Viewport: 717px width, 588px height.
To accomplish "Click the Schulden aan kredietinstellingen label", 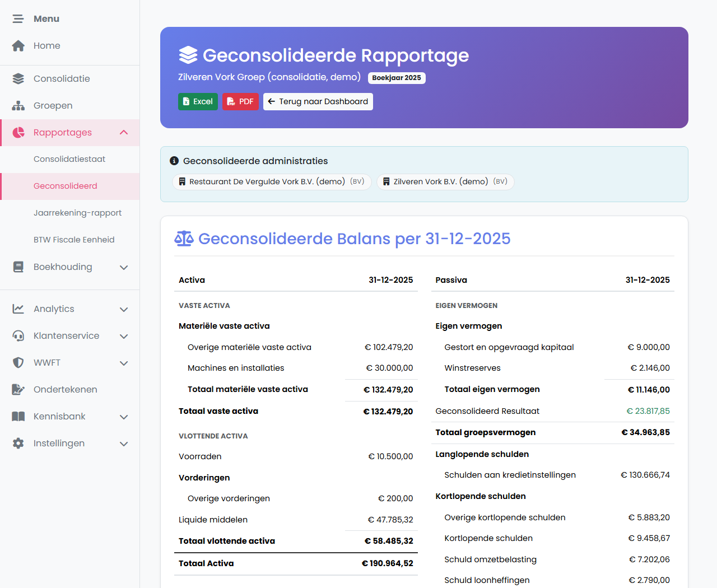I will (x=510, y=475).
